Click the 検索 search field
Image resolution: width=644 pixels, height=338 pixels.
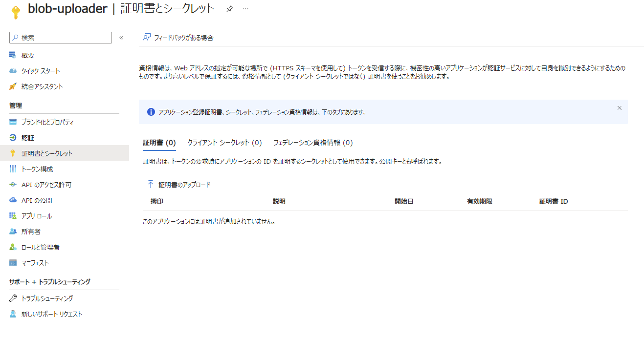[x=61, y=38]
